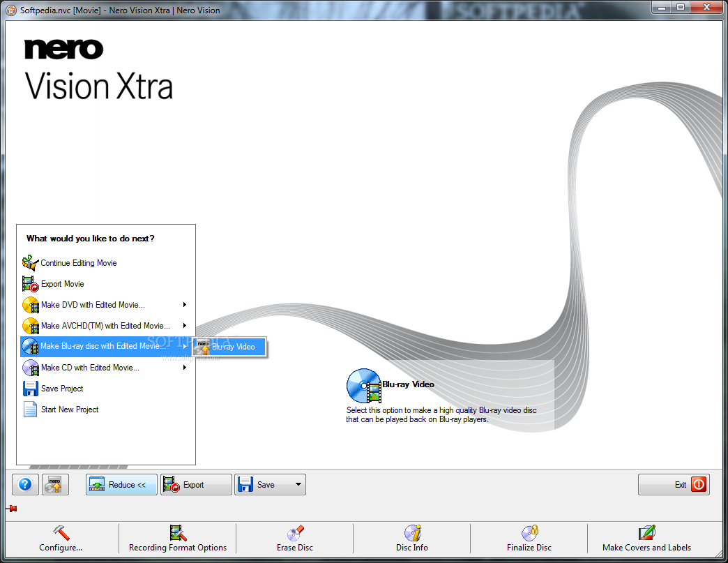Viewport: 728px width, 563px height.
Task: Click the Finalize Disc icon
Action: [529, 533]
